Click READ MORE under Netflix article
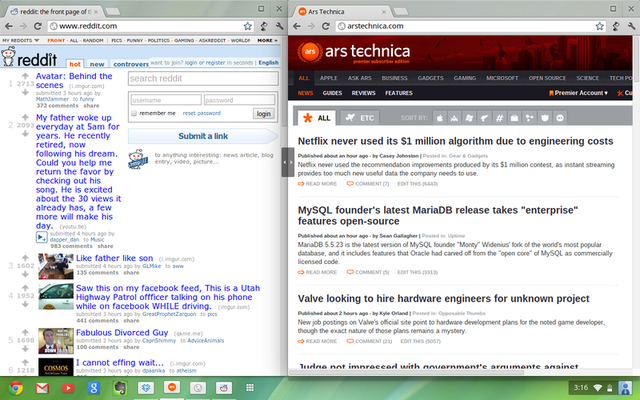The image size is (640, 400). click(318, 184)
